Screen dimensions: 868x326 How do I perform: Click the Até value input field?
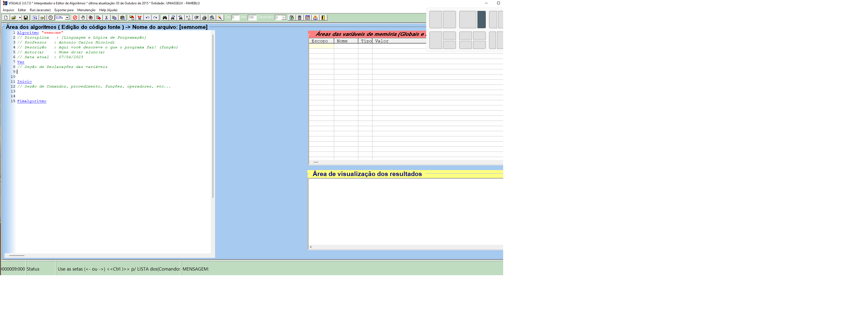(x=252, y=18)
